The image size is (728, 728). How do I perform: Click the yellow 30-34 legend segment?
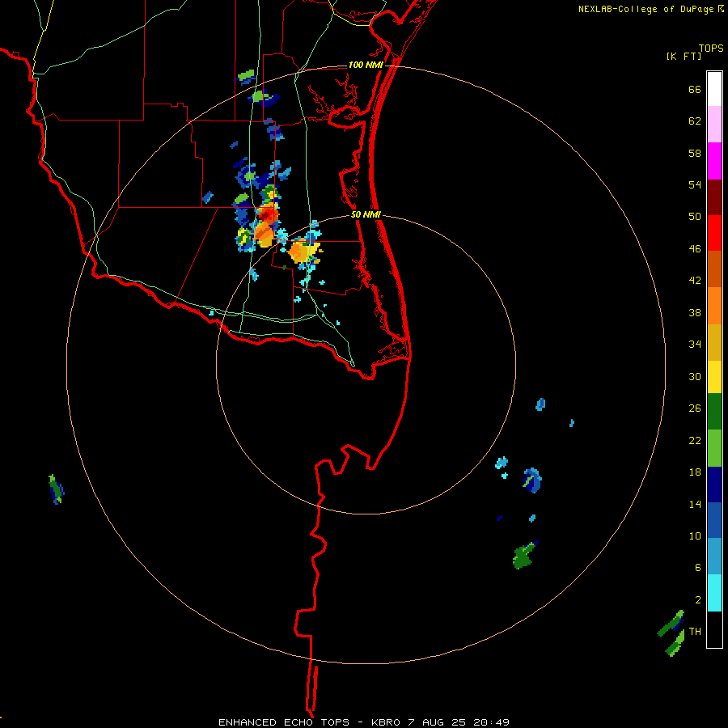coord(714,376)
